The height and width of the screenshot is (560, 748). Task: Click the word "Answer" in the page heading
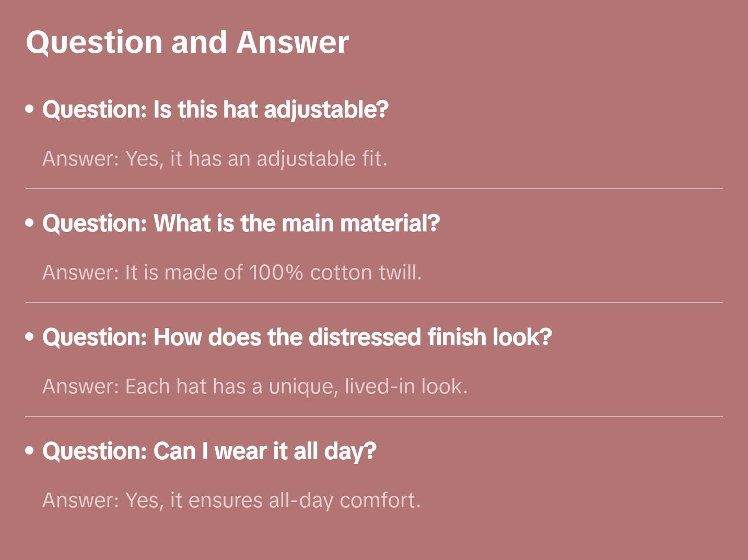(293, 42)
